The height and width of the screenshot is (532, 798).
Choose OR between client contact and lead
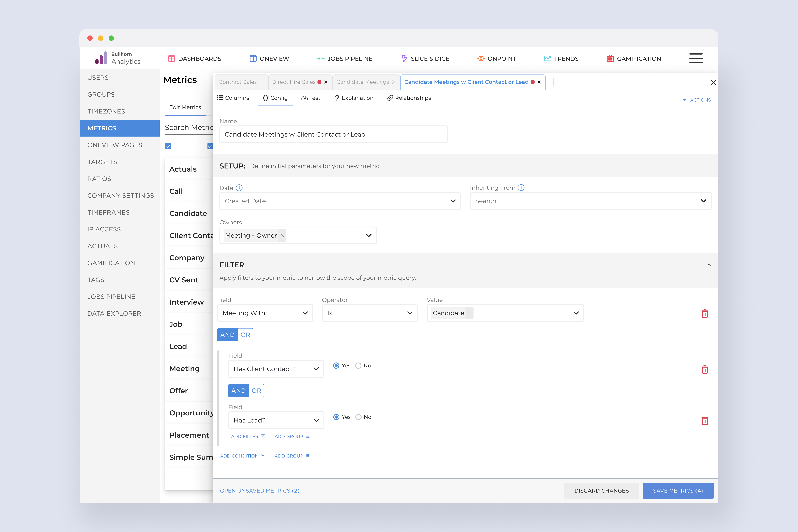tap(257, 391)
